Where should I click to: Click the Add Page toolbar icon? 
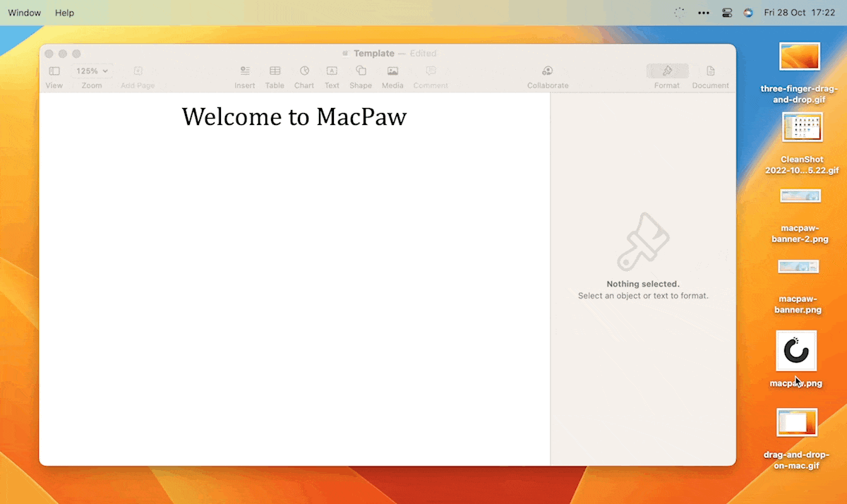click(138, 71)
